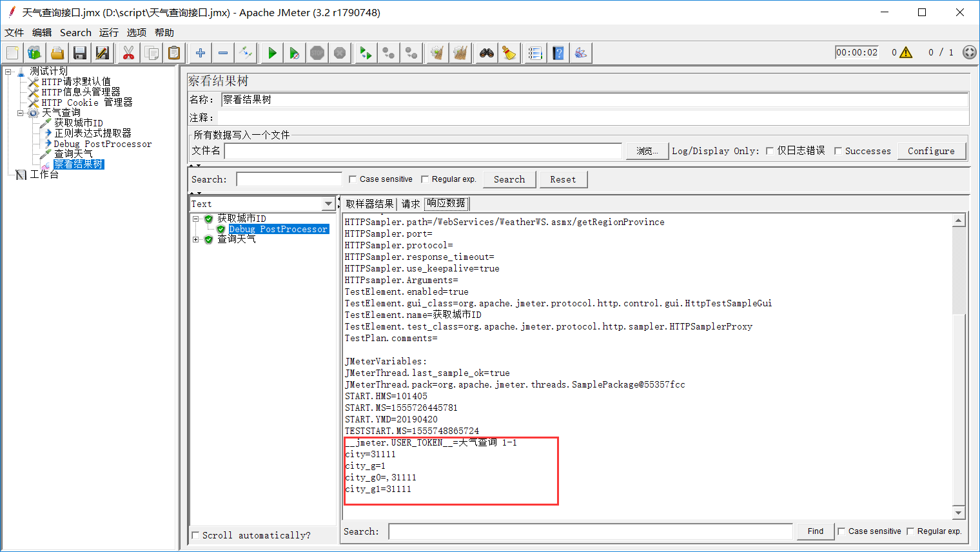Click the Open file folder icon
The image size is (980, 552).
click(x=57, y=53)
